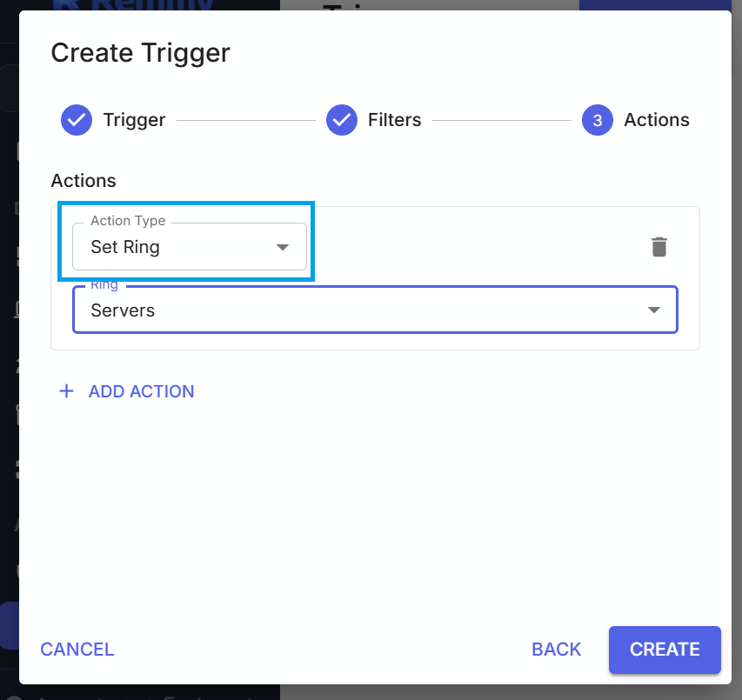Go to the Trigger step label

[134, 121]
